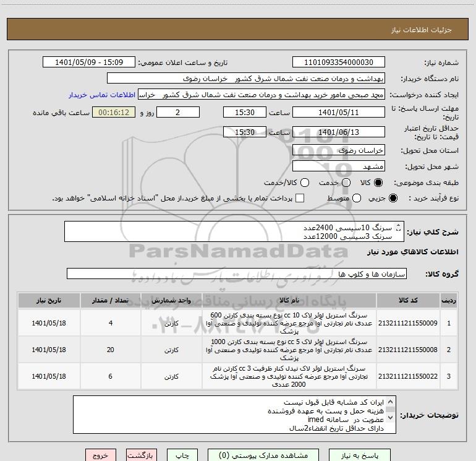This screenshot has width=476, height=461.
Task: Click quantity 6 in row 3
Action: coord(111,376)
